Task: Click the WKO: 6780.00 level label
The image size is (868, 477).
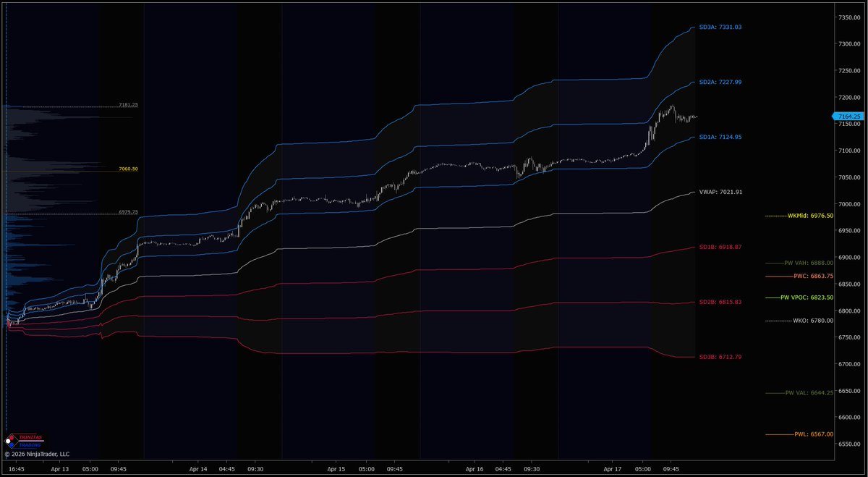Action: tap(813, 320)
